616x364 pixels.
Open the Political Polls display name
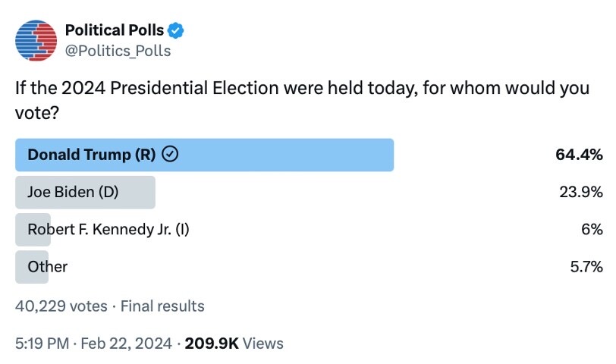click(x=114, y=31)
